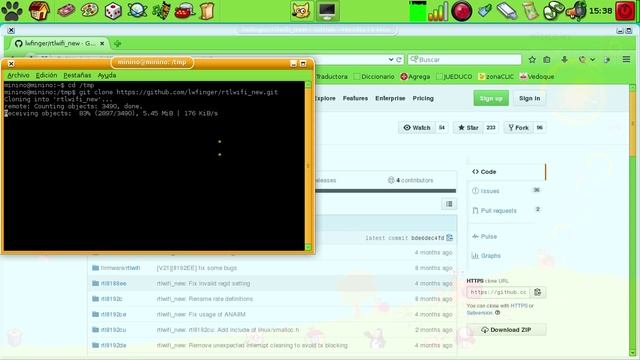Open the Archivo menu in the terminal
This screenshot has height=360, width=640.
[x=18, y=76]
